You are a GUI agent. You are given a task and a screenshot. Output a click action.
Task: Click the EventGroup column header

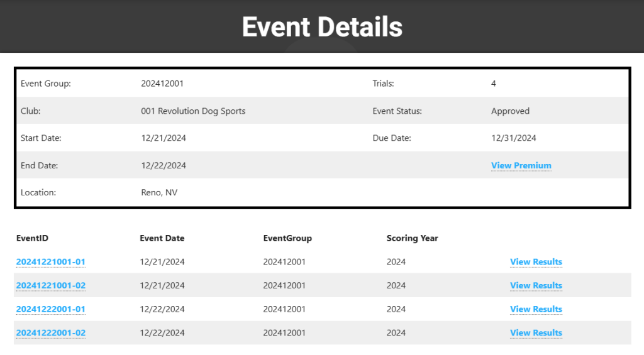[287, 238]
